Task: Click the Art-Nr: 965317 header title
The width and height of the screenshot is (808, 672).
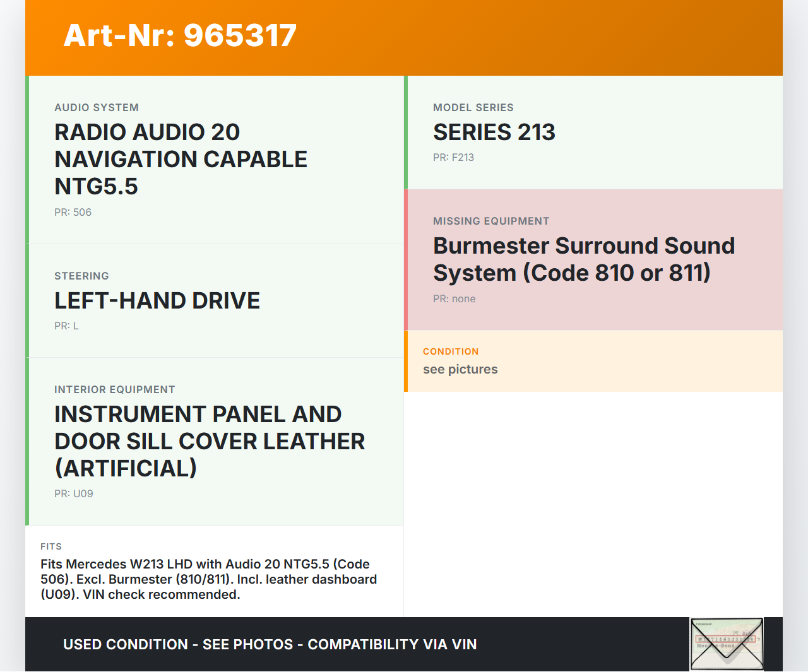Action: point(180,35)
